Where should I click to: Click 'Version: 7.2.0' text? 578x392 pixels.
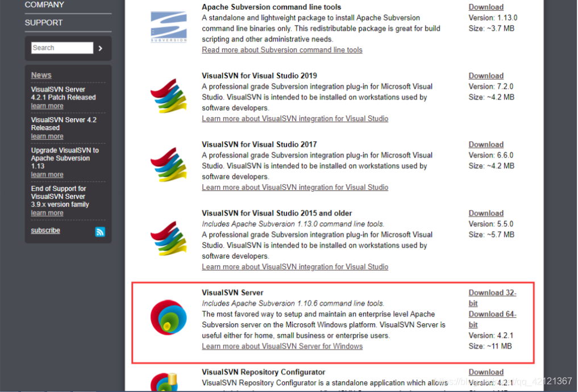(491, 86)
